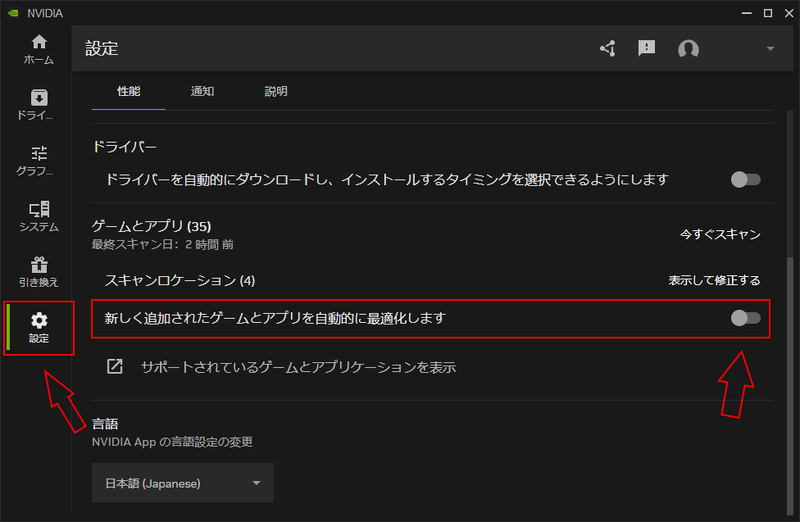Click the スキャンロケーション (4) label
This screenshot has height=522, width=800.
[180, 280]
